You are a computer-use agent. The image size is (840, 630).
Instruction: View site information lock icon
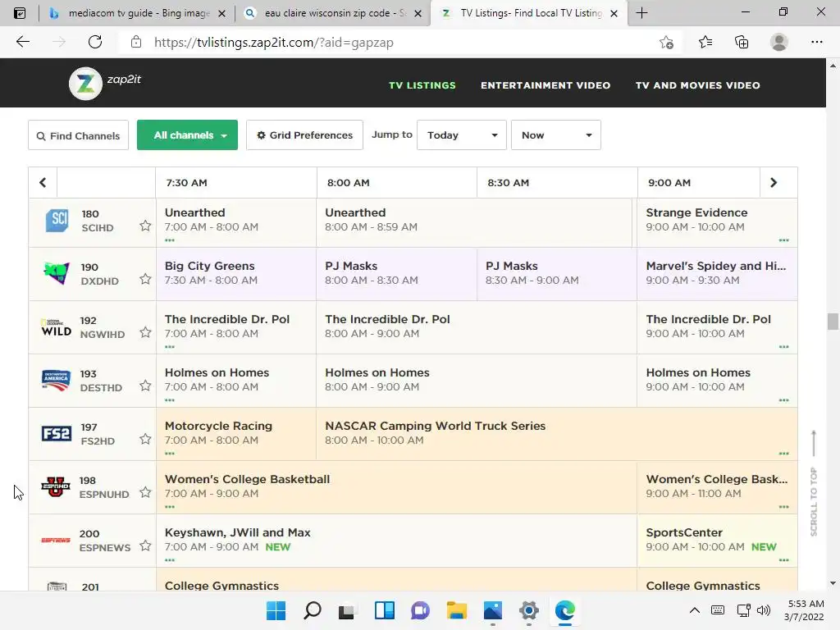click(x=136, y=42)
